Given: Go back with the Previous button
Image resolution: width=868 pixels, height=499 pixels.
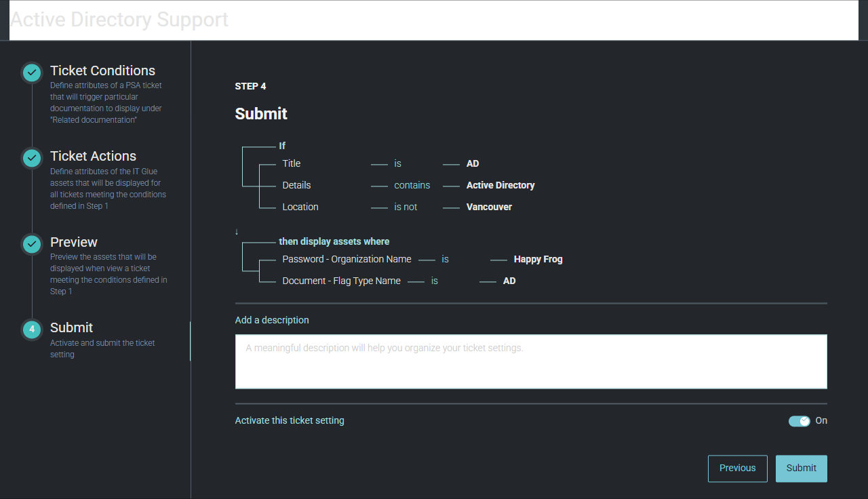Looking at the screenshot, I should pos(737,468).
